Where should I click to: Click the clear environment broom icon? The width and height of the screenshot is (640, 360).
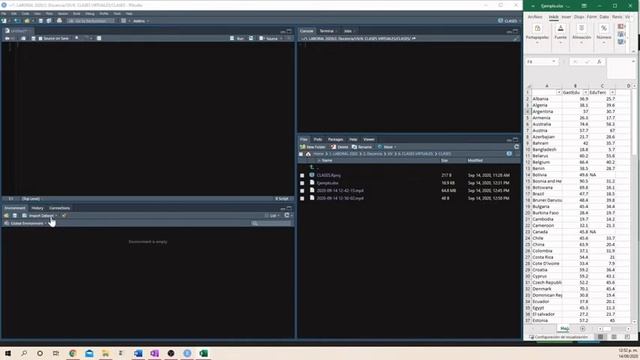[64, 216]
